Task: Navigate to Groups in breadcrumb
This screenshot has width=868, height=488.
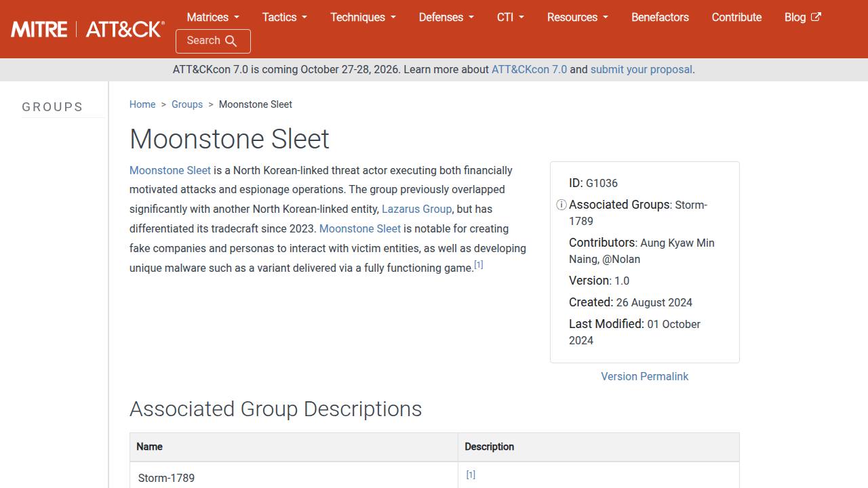Action: click(x=187, y=104)
